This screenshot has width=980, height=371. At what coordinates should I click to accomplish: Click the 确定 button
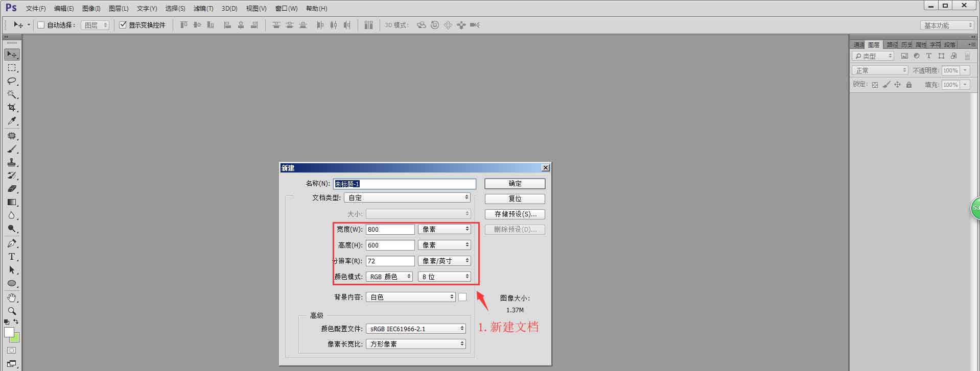[515, 183]
